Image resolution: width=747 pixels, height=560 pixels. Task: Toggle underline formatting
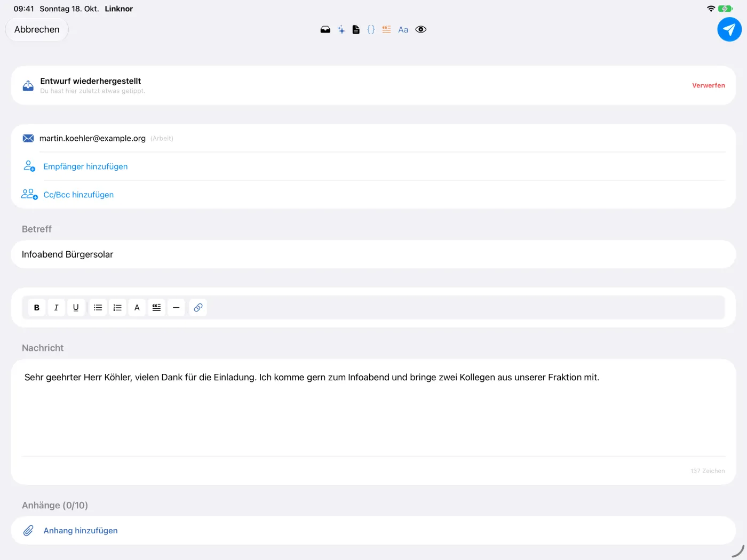(x=76, y=308)
